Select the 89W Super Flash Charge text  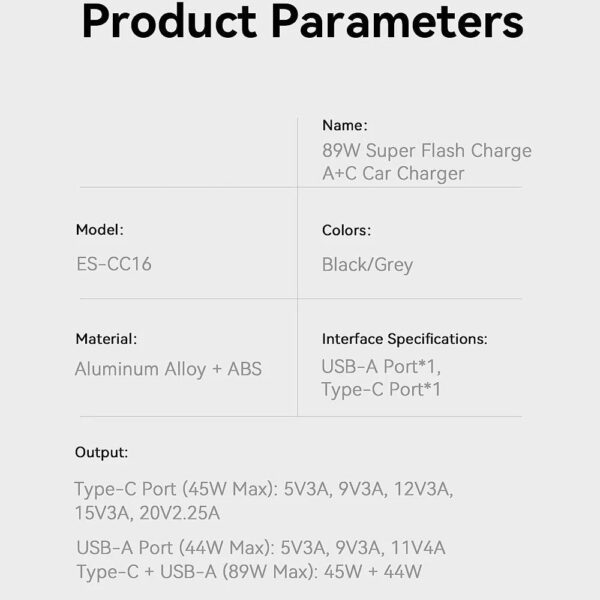[427, 150]
